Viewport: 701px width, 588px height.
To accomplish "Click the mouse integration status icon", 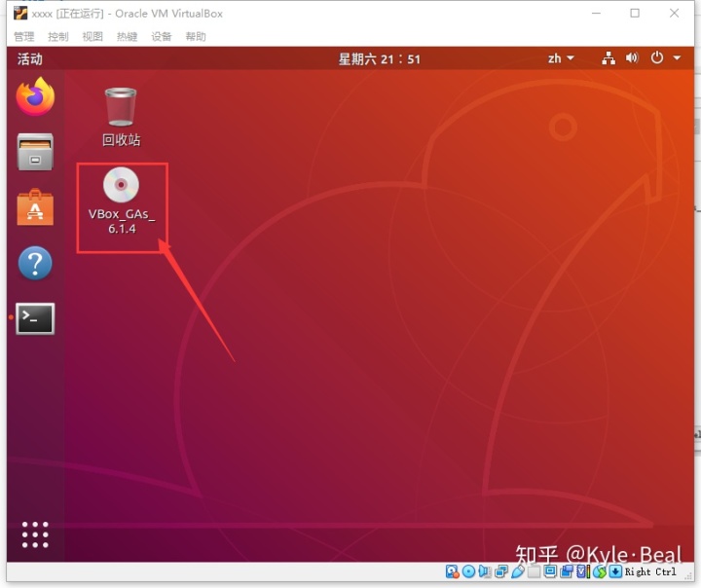I will tap(600, 571).
